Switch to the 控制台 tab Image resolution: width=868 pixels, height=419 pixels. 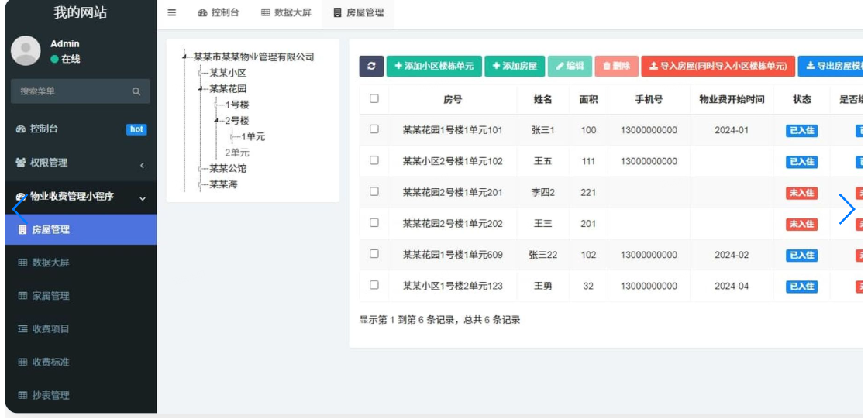coord(219,13)
